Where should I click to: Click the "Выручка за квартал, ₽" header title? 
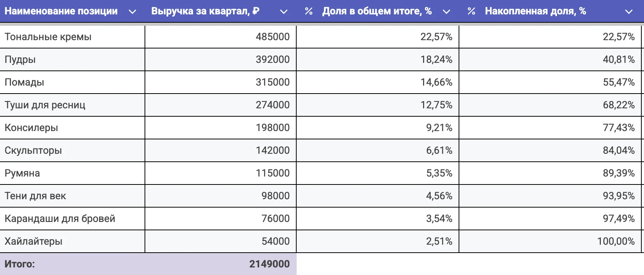click(205, 11)
